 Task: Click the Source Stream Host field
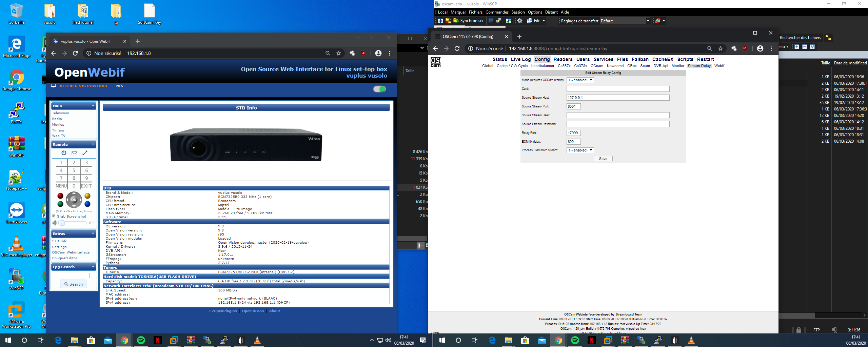point(618,98)
